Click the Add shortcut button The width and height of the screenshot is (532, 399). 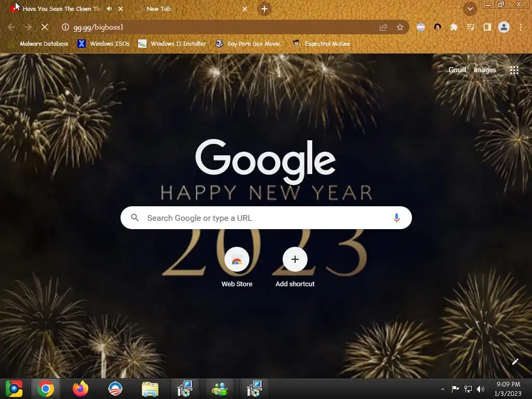coord(295,268)
